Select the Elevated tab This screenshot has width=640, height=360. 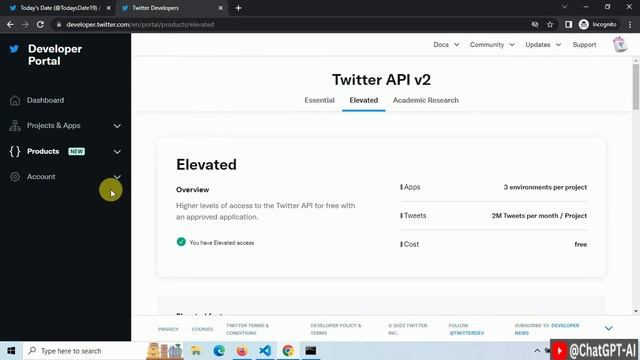click(364, 100)
